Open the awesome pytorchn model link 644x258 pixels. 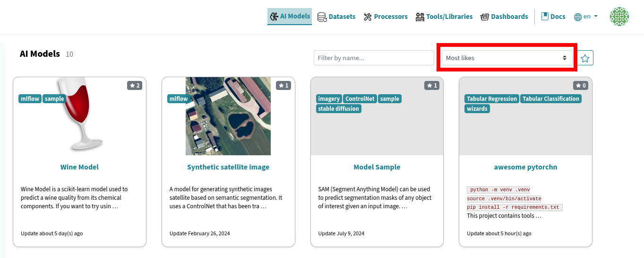click(x=525, y=167)
